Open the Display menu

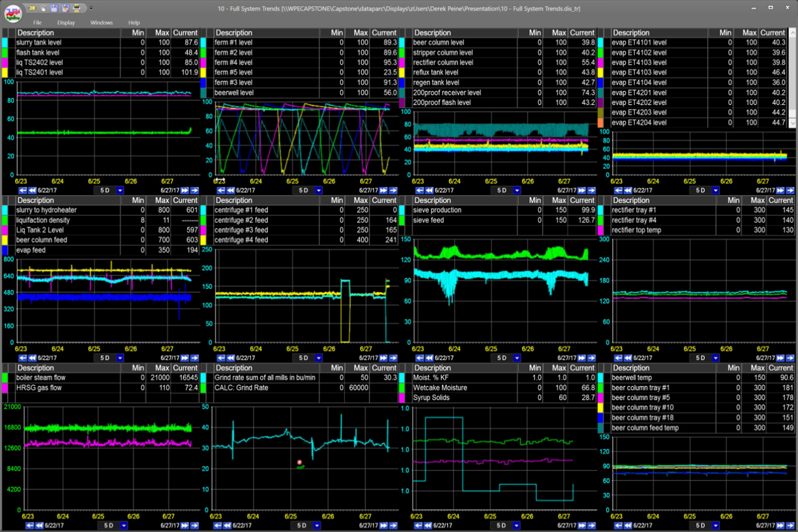66,22
